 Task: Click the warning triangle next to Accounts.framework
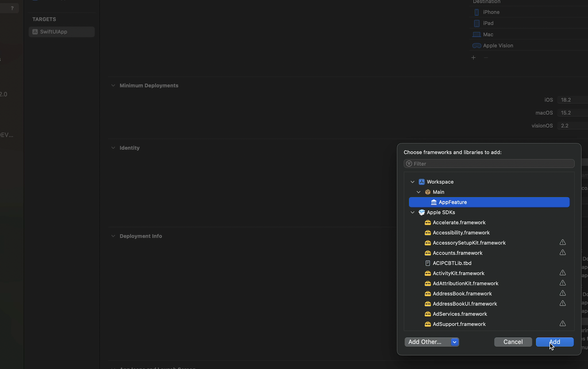click(562, 253)
